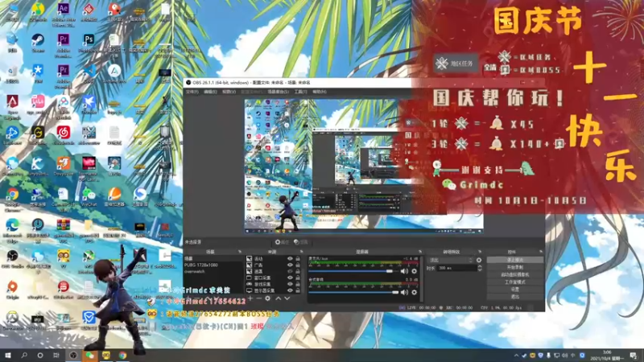This screenshot has height=362, width=644.
Task: Click the add source plus icon in OBS
Action: [x=250, y=298]
